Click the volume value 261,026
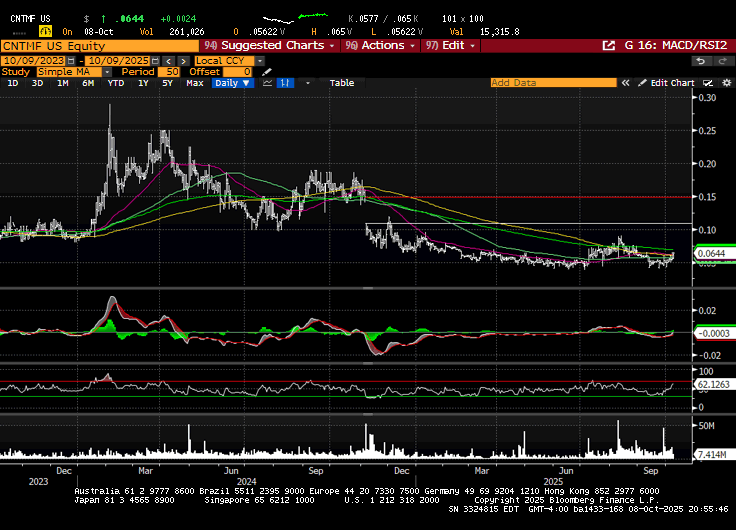The width and height of the screenshot is (736, 530). coord(186,32)
